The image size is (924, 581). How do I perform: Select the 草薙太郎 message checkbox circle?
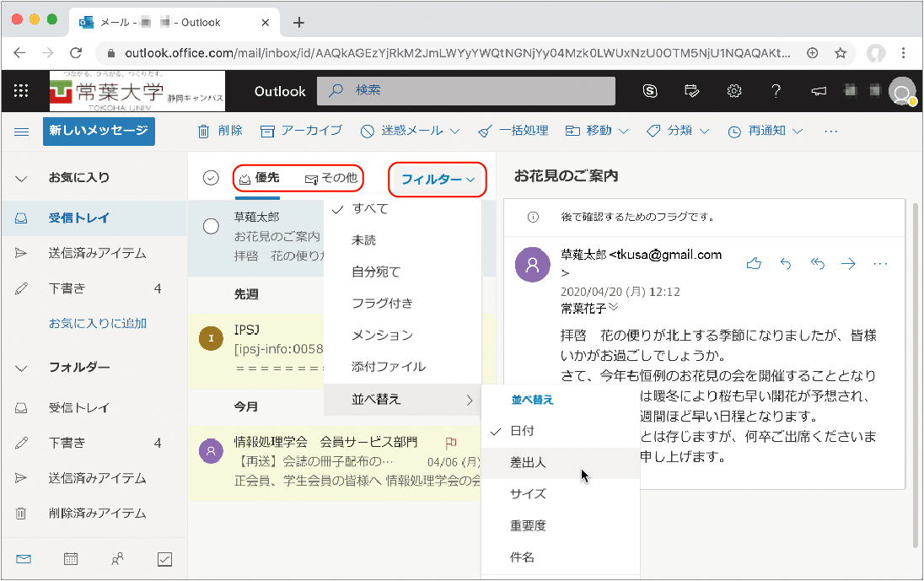pyautogui.click(x=212, y=226)
